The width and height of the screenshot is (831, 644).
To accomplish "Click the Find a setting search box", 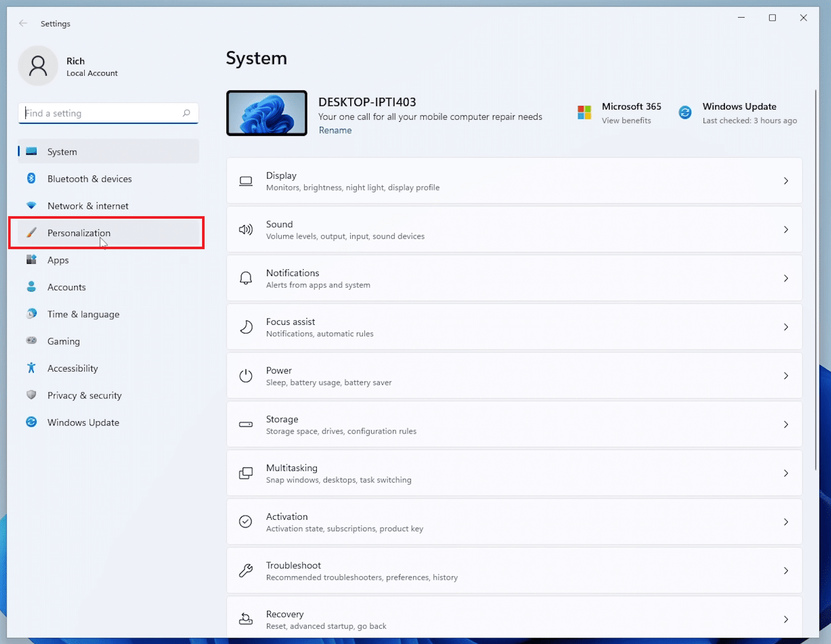I will 104,113.
